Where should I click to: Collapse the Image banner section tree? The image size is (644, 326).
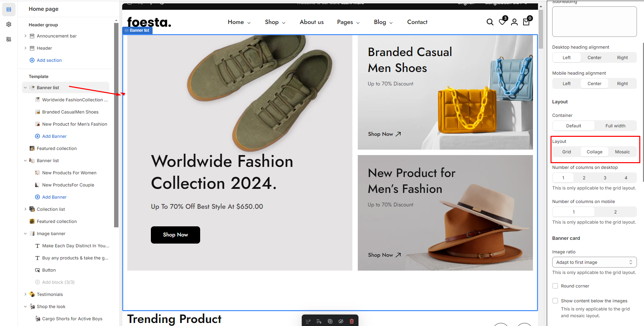click(25, 233)
